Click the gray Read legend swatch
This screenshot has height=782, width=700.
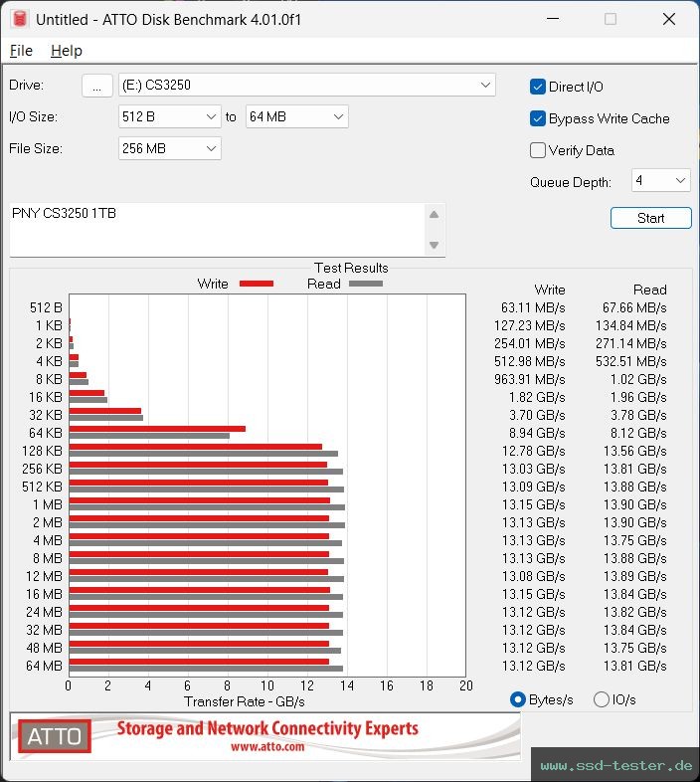(366, 284)
